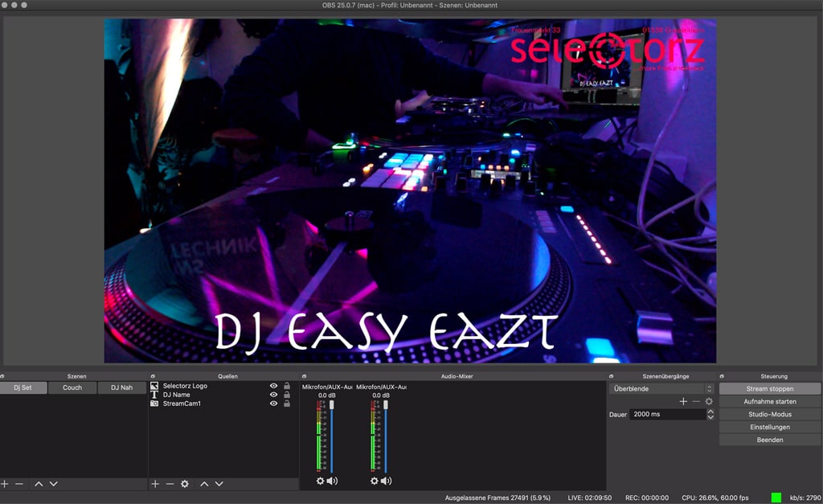
Task: Add a scene transition with plus icon
Action: coord(683,401)
